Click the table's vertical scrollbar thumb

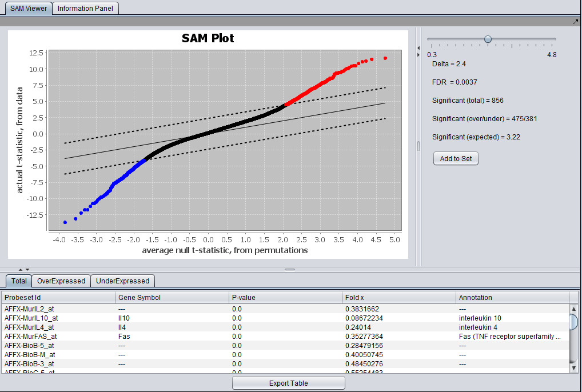[574, 322]
